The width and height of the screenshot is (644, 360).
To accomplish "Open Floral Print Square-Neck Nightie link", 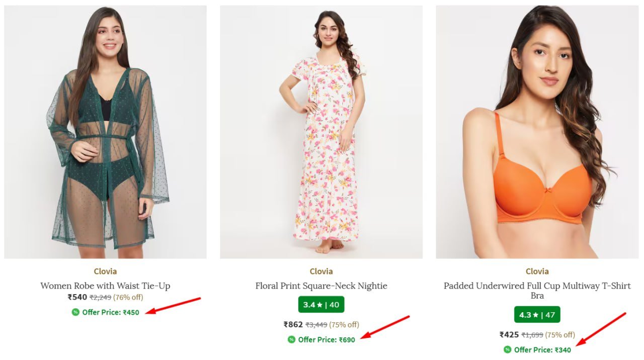I will (x=321, y=286).
